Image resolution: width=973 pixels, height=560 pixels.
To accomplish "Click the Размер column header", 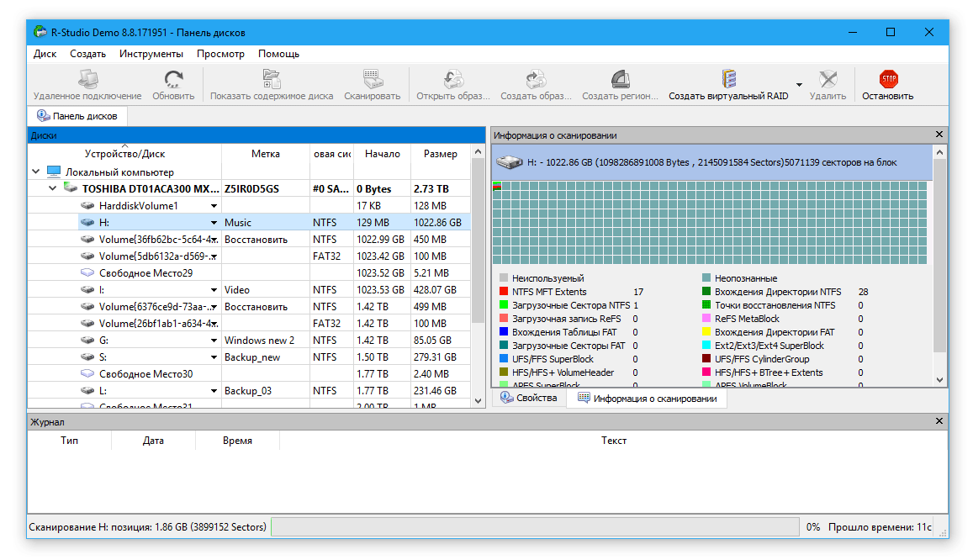I will tap(440, 154).
